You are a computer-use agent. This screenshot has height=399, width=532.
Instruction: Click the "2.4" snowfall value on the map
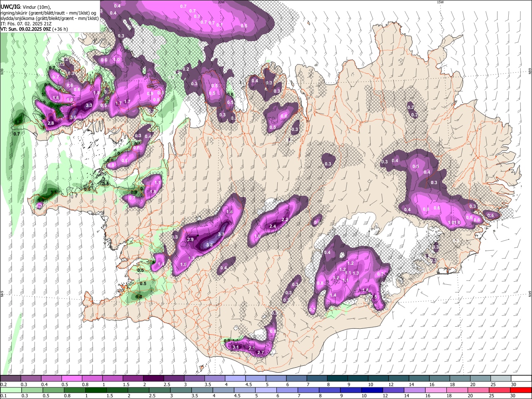(273, 226)
